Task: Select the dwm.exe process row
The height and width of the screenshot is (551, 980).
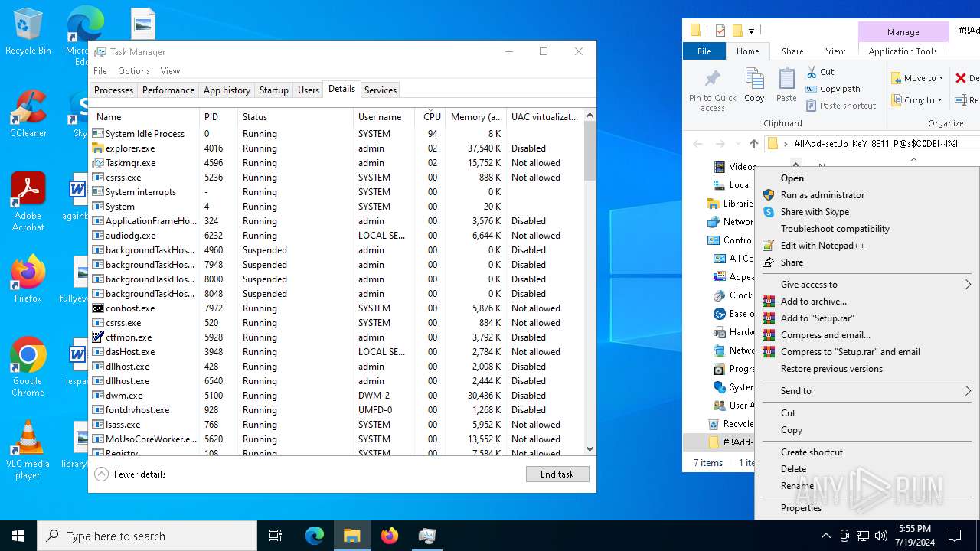Action: 336,396
